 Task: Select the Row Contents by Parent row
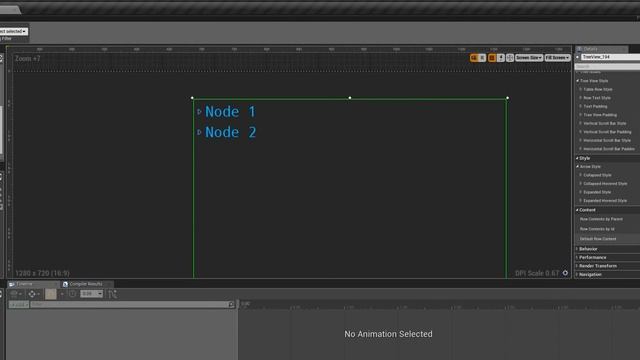click(607, 219)
